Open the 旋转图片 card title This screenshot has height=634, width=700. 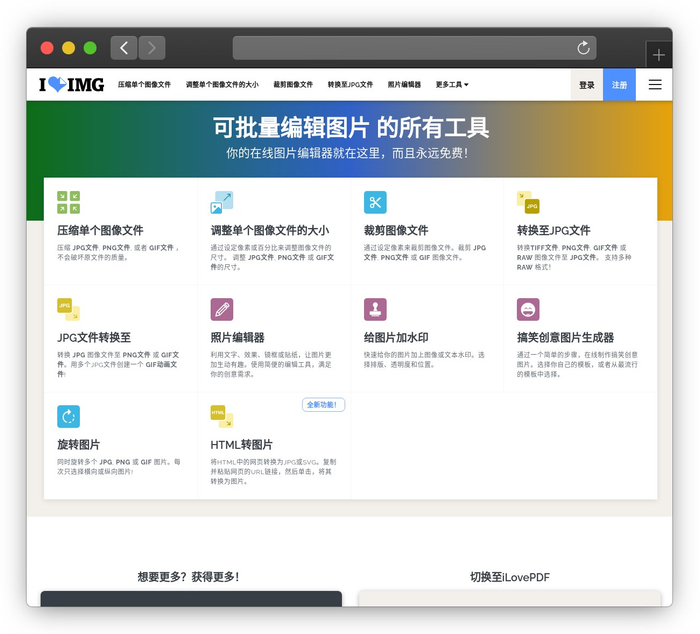click(79, 445)
